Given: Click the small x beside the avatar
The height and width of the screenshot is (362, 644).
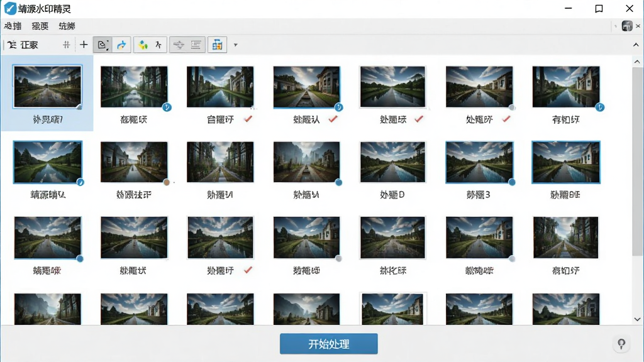Looking at the screenshot, I should click(638, 26).
